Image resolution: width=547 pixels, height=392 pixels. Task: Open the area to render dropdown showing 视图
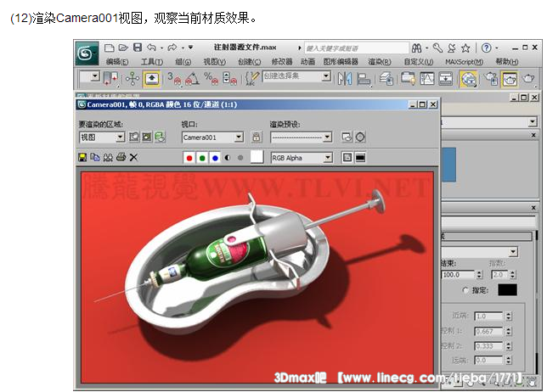coord(102,137)
